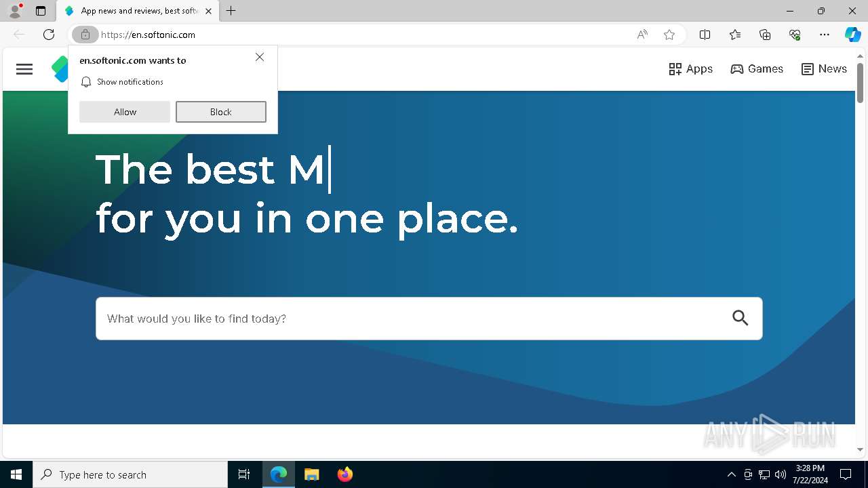Click the search magnifier icon
868x488 pixels.
741,318
